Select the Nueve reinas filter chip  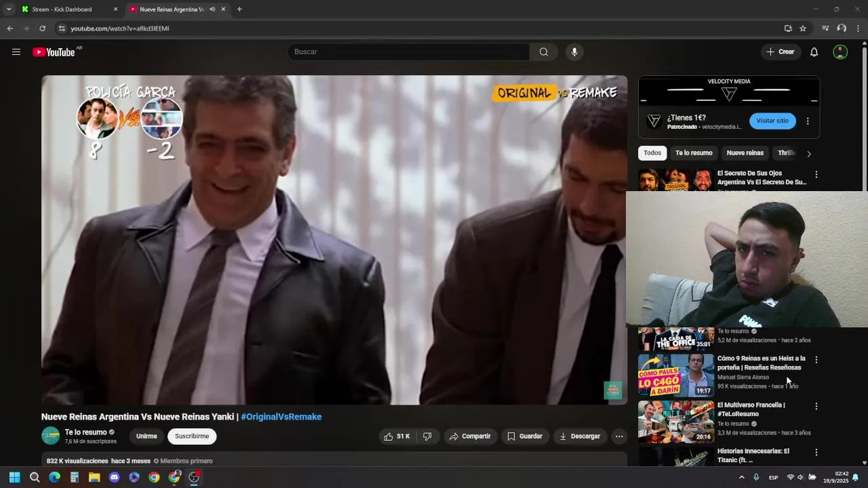745,153
